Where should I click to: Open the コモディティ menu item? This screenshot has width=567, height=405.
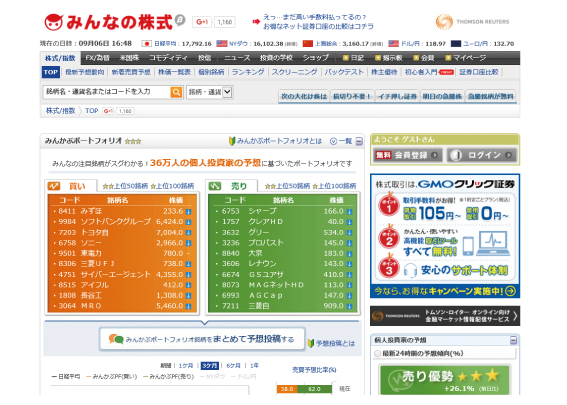point(168,58)
